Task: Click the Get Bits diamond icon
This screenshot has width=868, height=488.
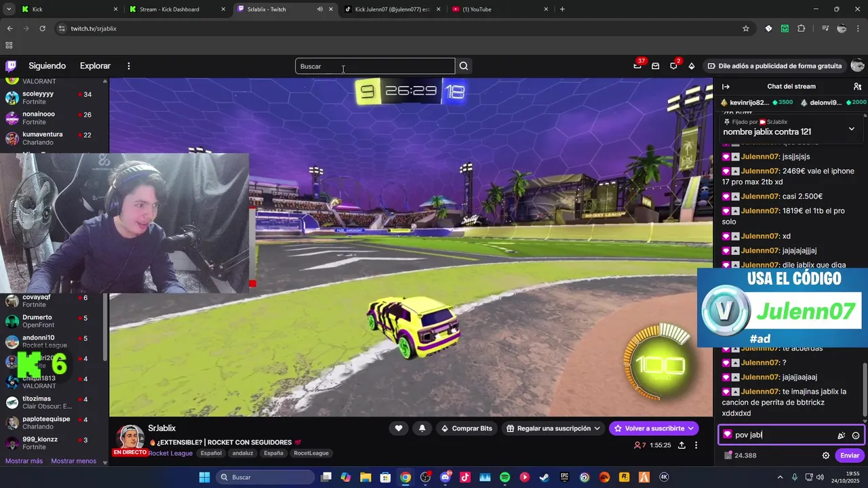Action: pos(691,66)
